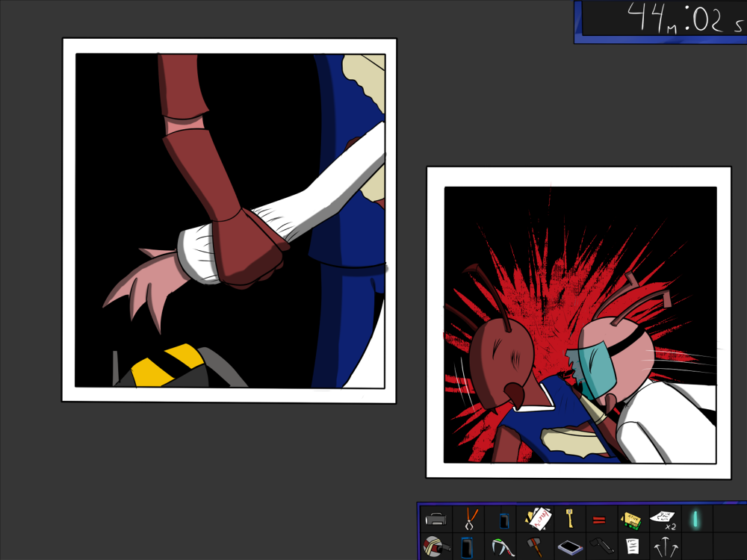
Task: Pick the paper scraps marked x2
Action: point(663,518)
